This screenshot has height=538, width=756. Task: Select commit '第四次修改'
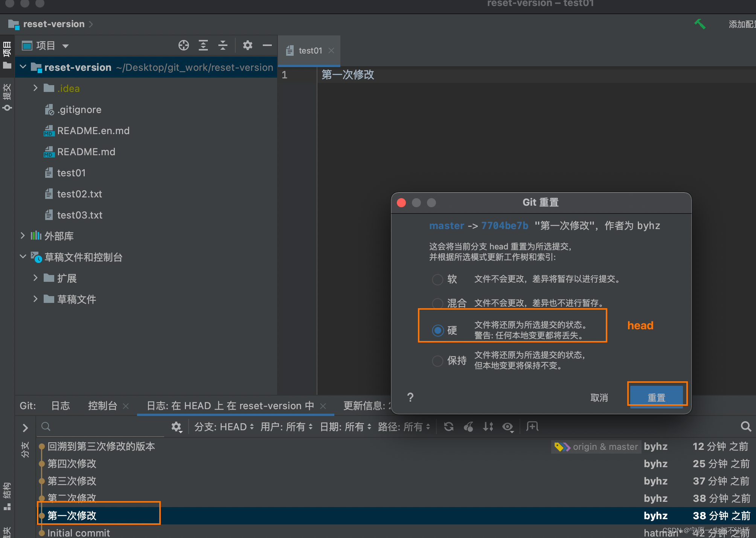[72, 464]
